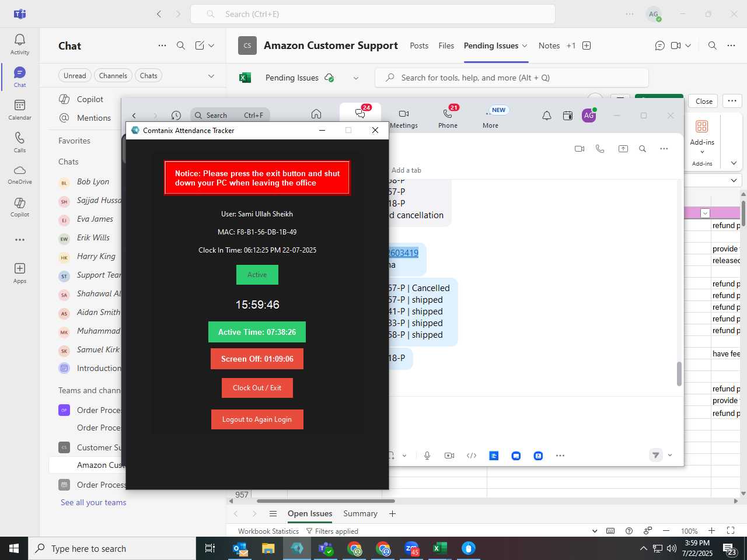Select the Unread filter chip
The height and width of the screenshot is (560, 747).
[x=75, y=75]
